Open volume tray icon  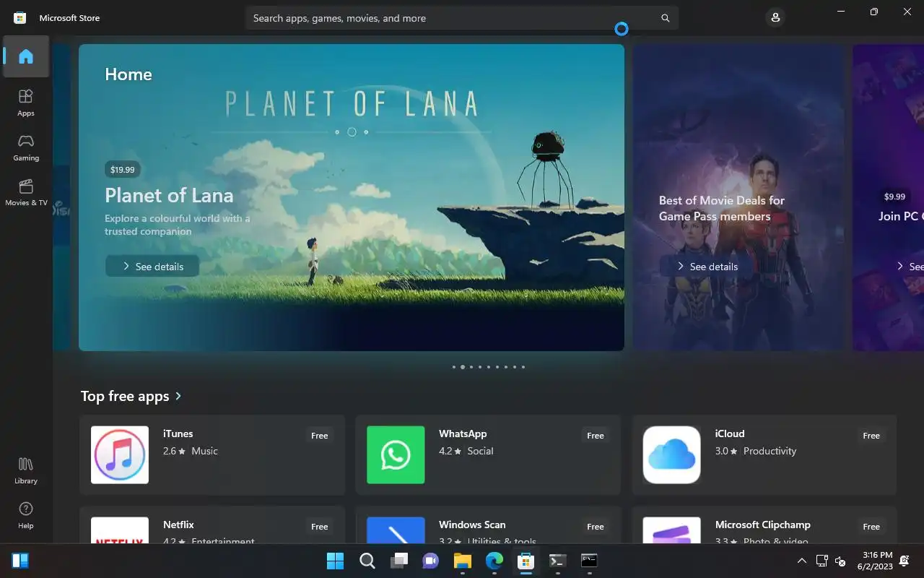point(840,561)
